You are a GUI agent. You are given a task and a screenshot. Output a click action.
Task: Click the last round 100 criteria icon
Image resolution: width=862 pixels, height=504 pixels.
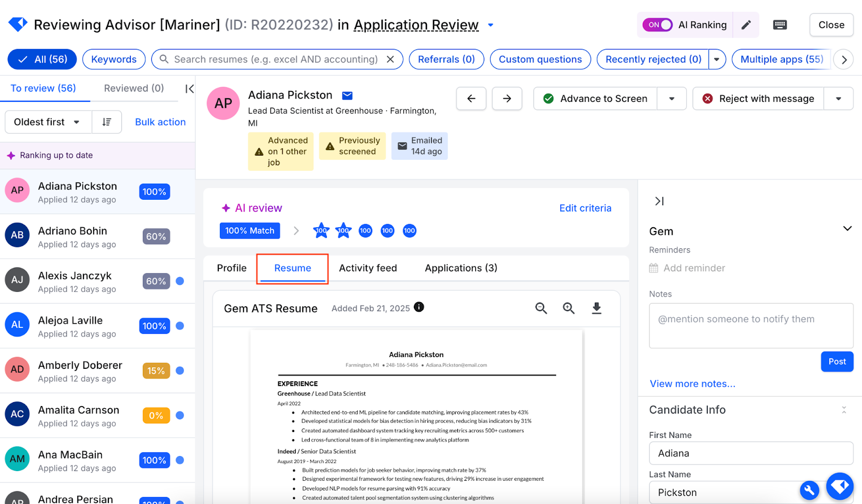pos(409,230)
